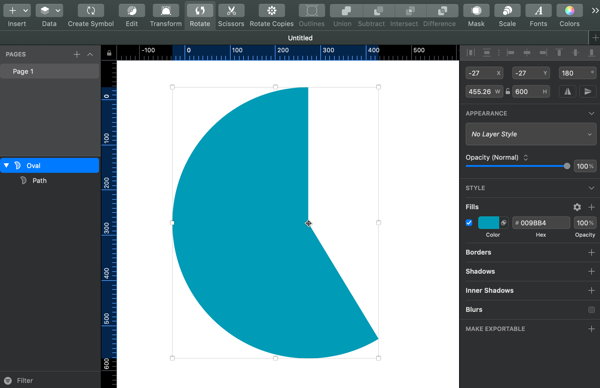Edit the Y position field

point(531,73)
